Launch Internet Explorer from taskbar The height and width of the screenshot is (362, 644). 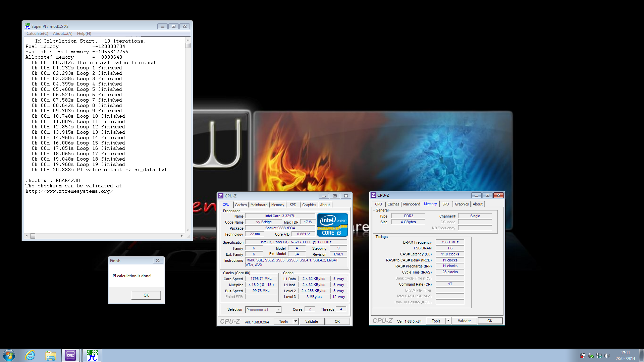(x=30, y=355)
